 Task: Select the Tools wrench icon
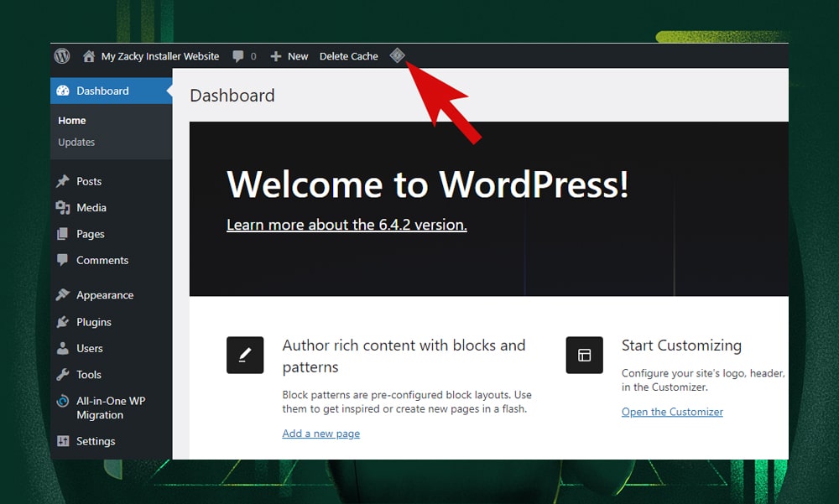64,375
